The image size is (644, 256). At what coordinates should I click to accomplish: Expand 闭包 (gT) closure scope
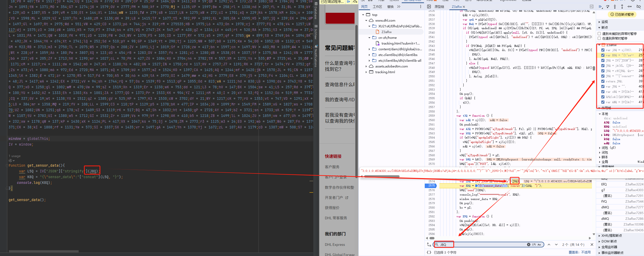600,148
